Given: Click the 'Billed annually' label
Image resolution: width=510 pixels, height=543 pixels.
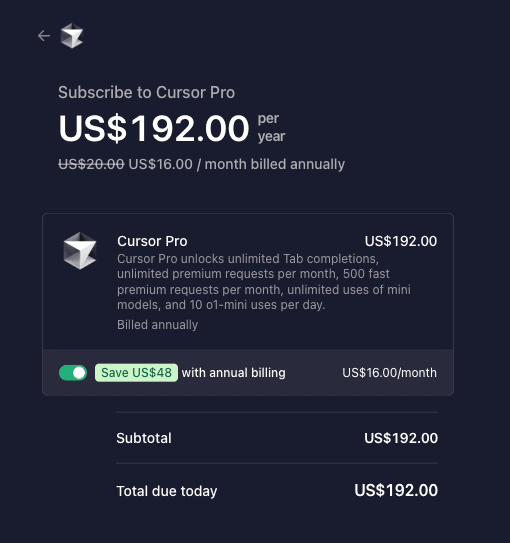Looking at the screenshot, I should click(x=158, y=325).
